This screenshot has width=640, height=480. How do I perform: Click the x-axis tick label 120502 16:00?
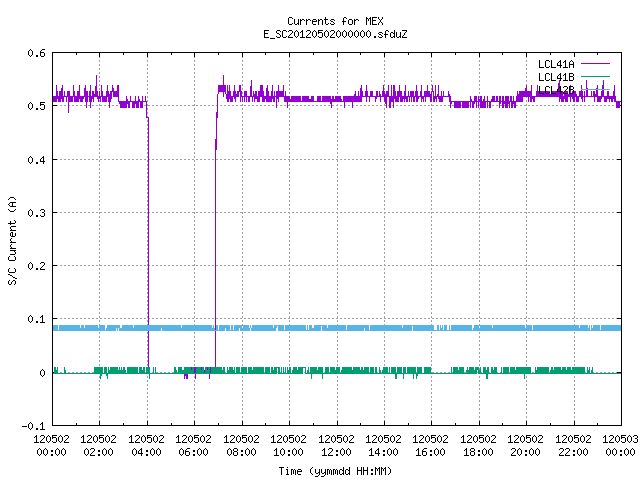point(430,446)
